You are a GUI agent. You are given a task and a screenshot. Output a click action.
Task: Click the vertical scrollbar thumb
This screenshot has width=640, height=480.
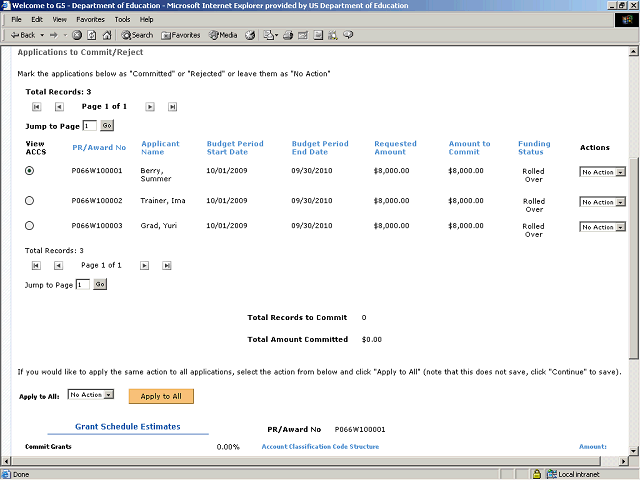633,259
